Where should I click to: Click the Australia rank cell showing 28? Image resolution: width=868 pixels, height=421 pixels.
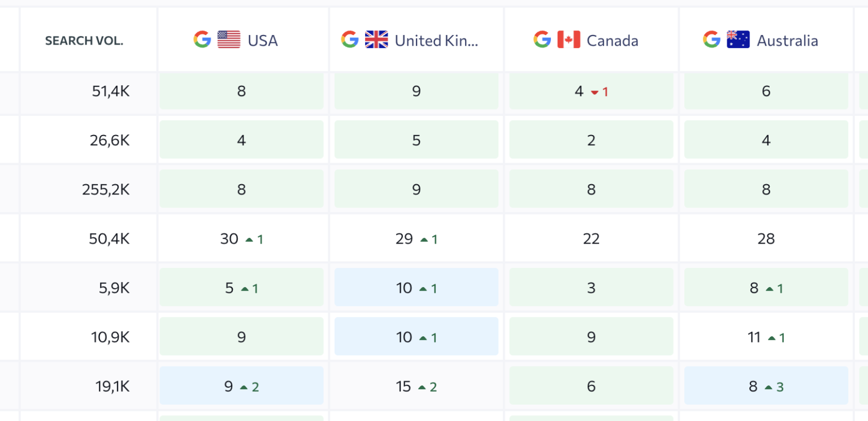766,238
